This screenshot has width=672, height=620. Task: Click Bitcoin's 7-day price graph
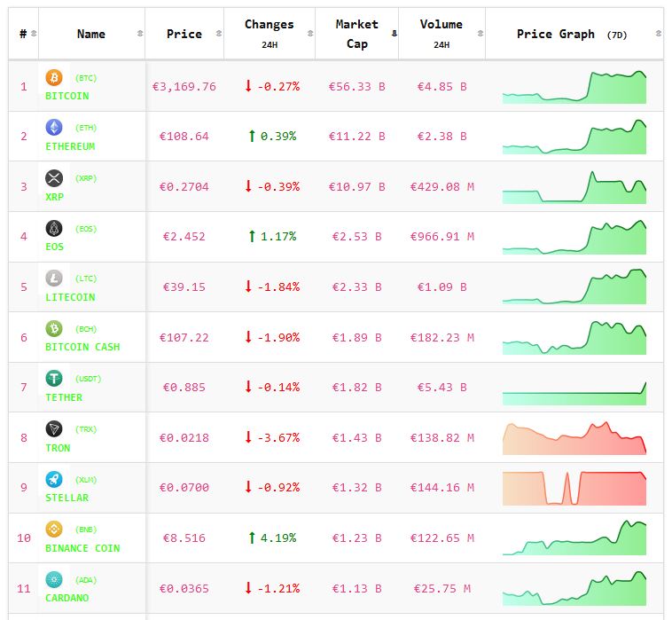(574, 87)
